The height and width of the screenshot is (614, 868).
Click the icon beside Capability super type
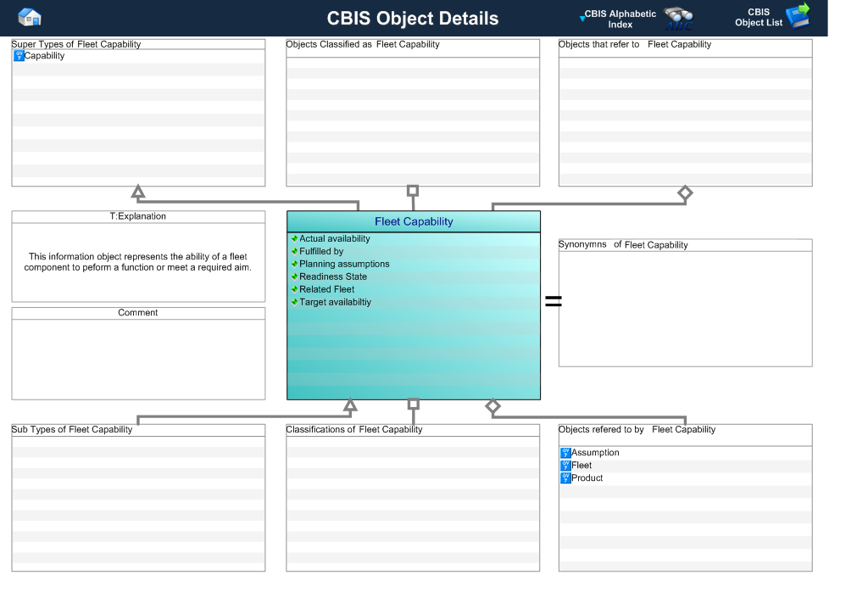tap(19, 55)
